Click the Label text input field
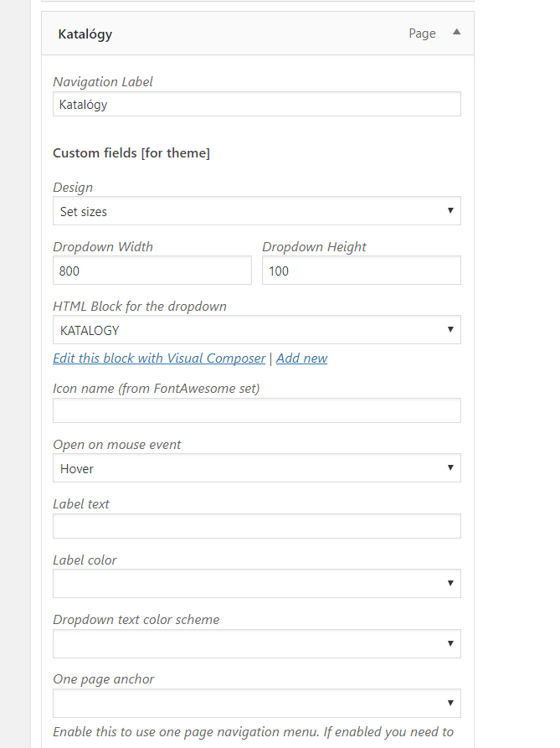Screen dimensions: 560x748 tap(256, 526)
